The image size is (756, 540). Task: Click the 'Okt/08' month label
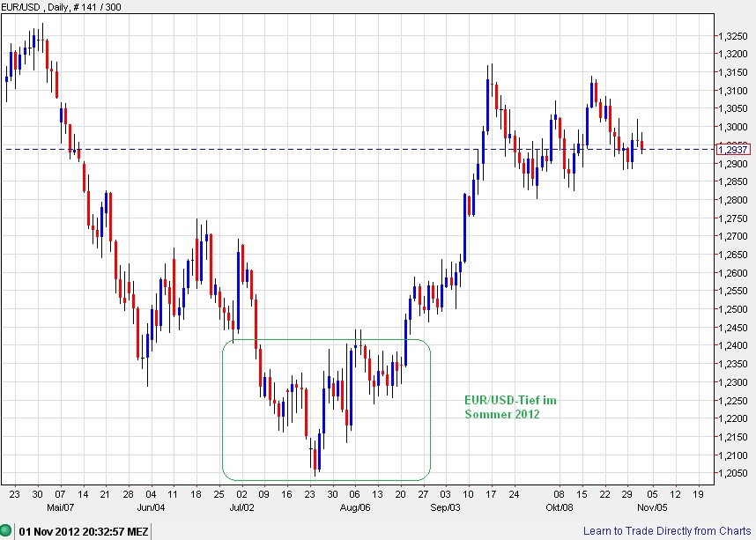tap(560, 507)
